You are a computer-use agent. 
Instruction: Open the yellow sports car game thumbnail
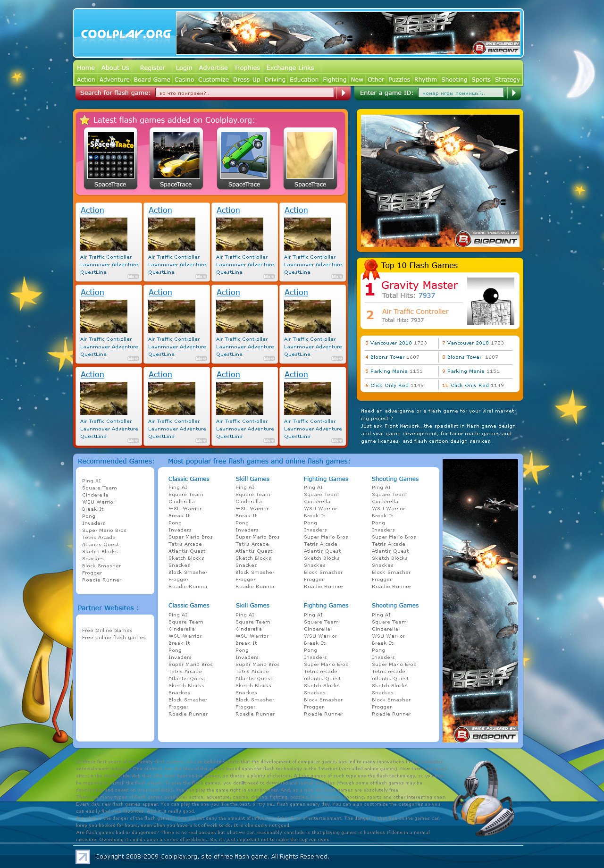(176, 155)
